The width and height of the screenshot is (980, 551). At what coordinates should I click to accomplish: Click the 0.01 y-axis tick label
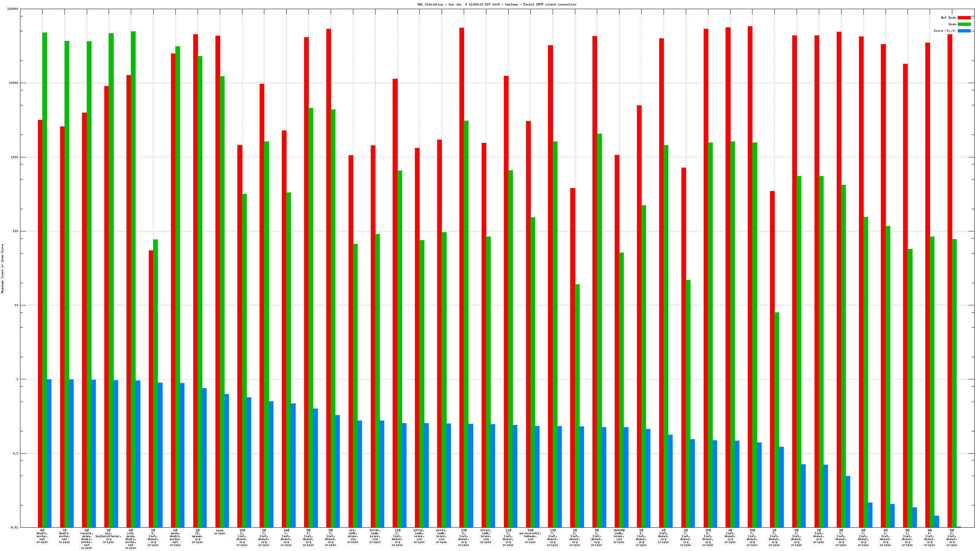point(15,527)
